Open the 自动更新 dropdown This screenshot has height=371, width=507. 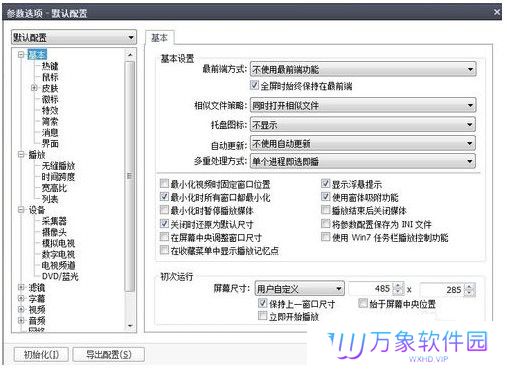(x=363, y=144)
